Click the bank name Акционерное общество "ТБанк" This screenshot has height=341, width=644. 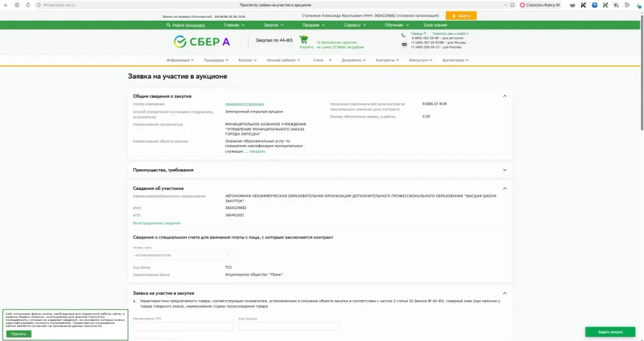254,274
